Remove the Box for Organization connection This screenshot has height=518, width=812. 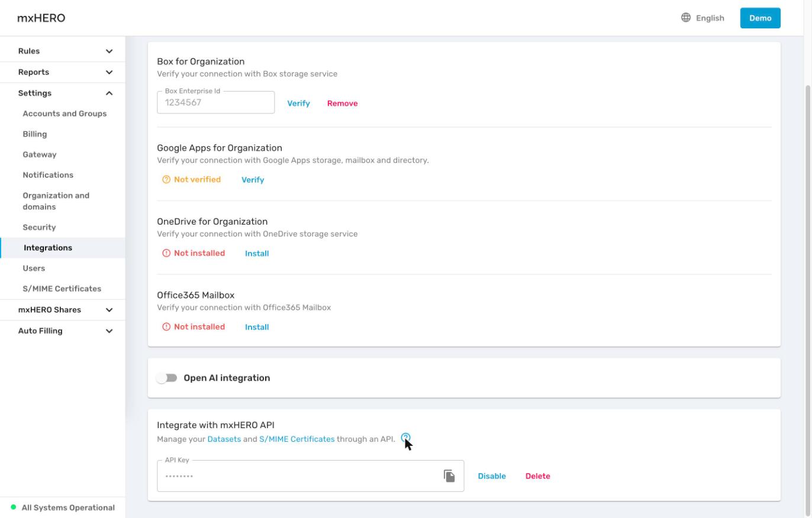click(x=342, y=103)
